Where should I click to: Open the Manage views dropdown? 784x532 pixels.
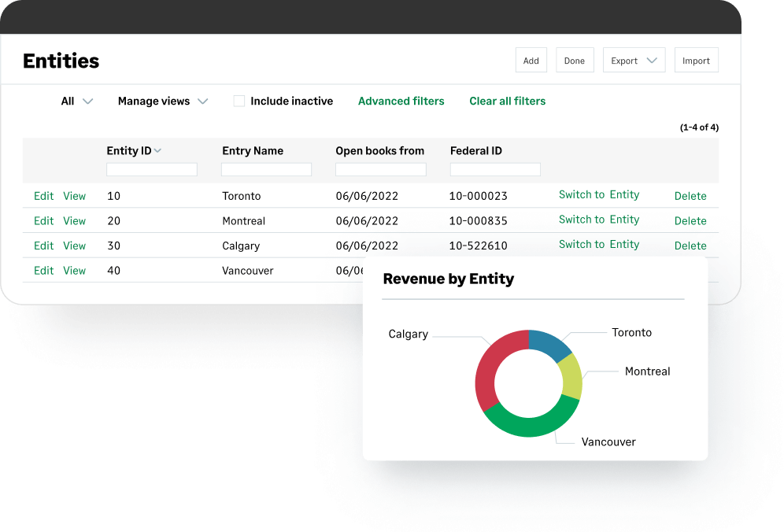coord(162,102)
